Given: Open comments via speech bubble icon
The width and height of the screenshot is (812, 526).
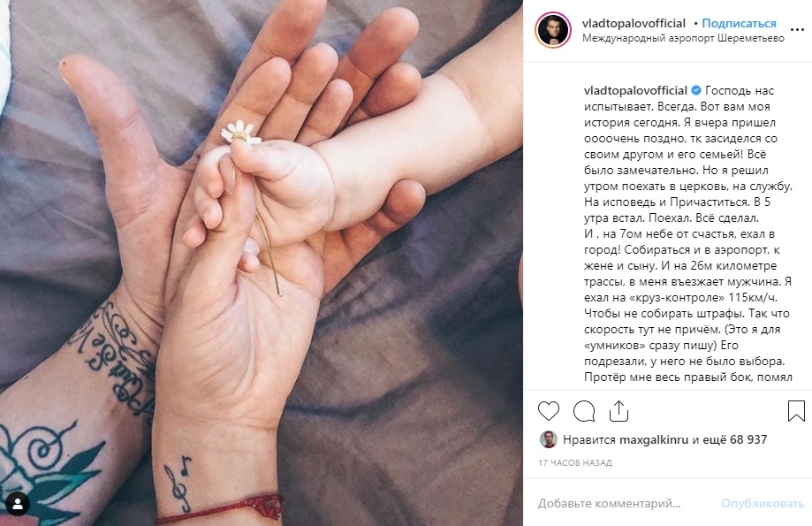Looking at the screenshot, I should [x=584, y=411].
